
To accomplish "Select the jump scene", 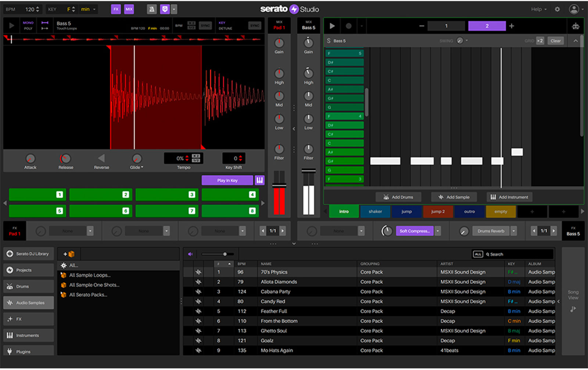I will pyautogui.click(x=406, y=212).
